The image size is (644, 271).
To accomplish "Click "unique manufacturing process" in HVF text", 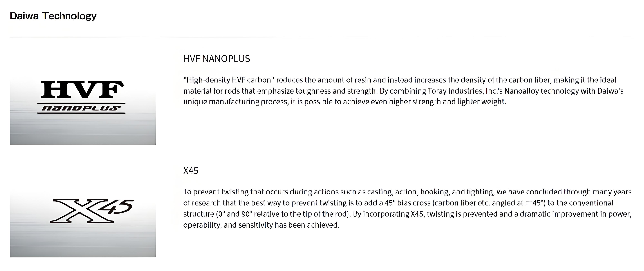I will 236,102.
